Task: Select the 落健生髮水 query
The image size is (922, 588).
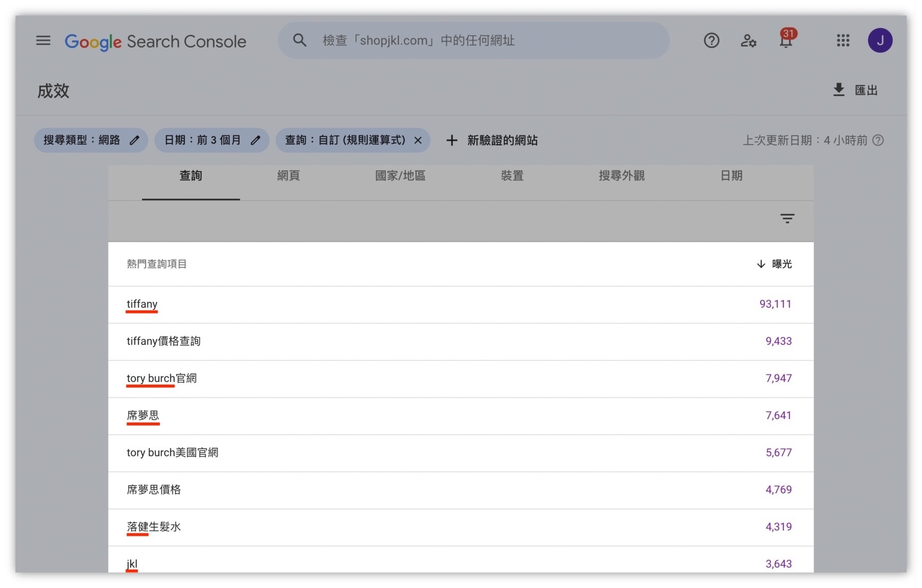Action: (153, 526)
